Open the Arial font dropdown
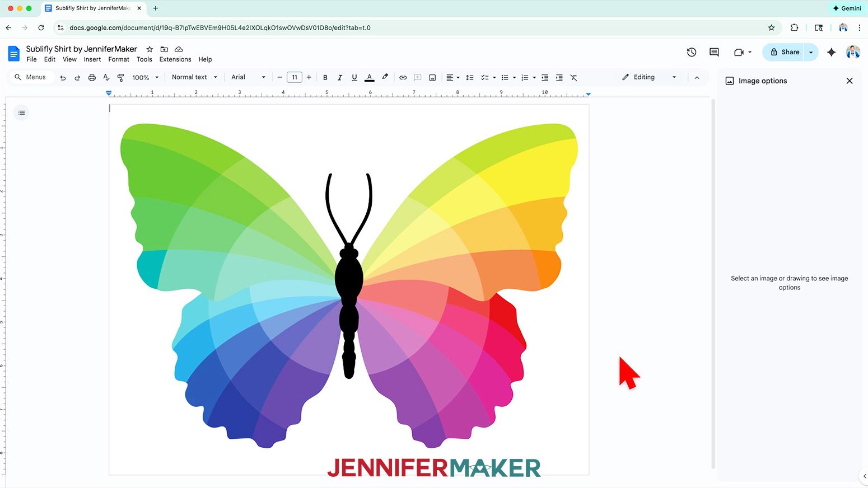The height and width of the screenshot is (488, 868). pos(249,77)
